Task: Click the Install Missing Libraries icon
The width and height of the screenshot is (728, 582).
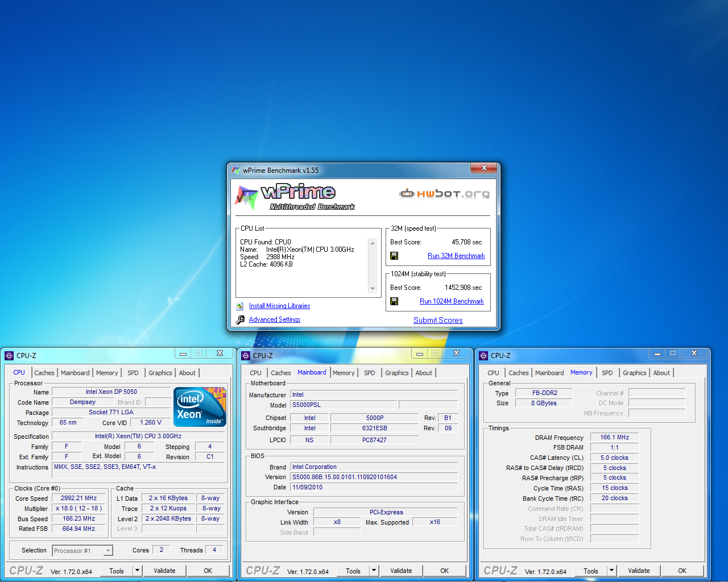Action: tap(240, 306)
